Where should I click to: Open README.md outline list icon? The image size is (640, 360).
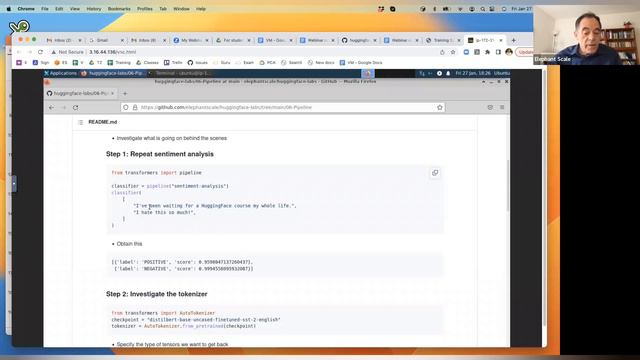pyautogui.click(x=80, y=122)
